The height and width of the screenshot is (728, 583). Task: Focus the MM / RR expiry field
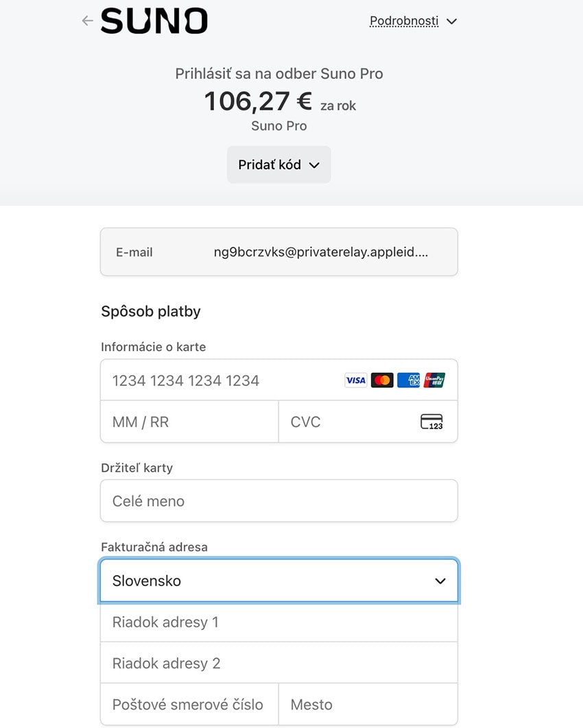(x=189, y=422)
